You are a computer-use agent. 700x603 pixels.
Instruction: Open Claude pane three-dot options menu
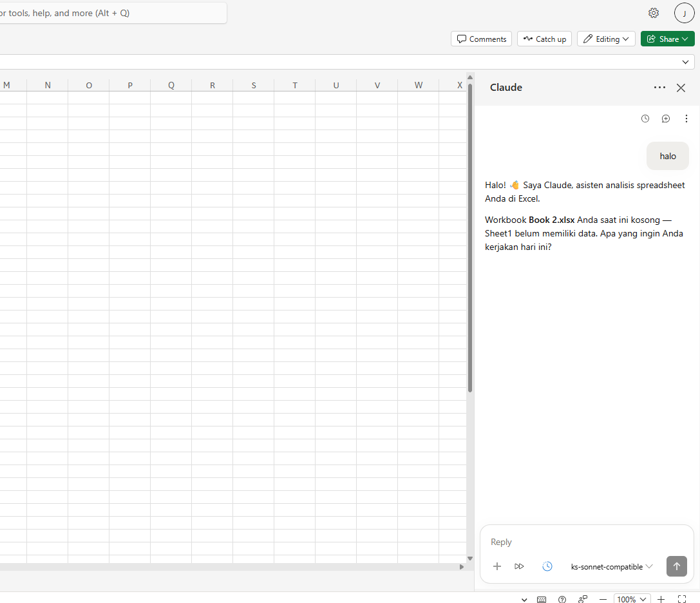pos(659,88)
